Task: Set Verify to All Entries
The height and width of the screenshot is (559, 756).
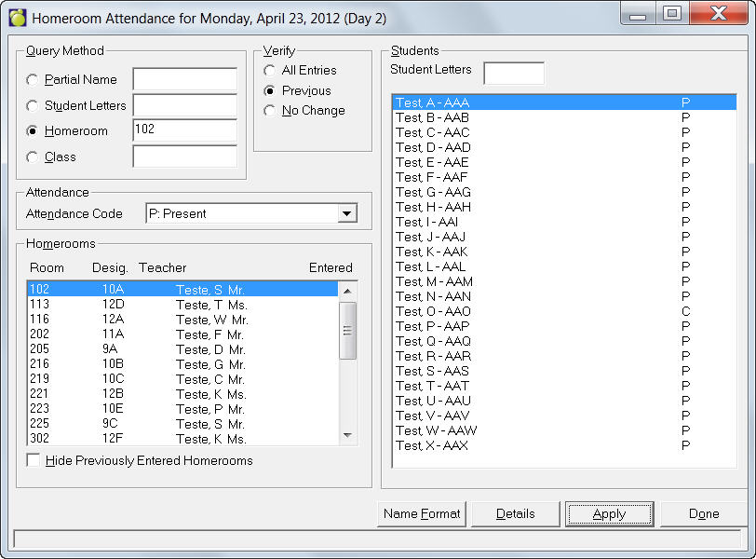Action: [x=270, y=71]
